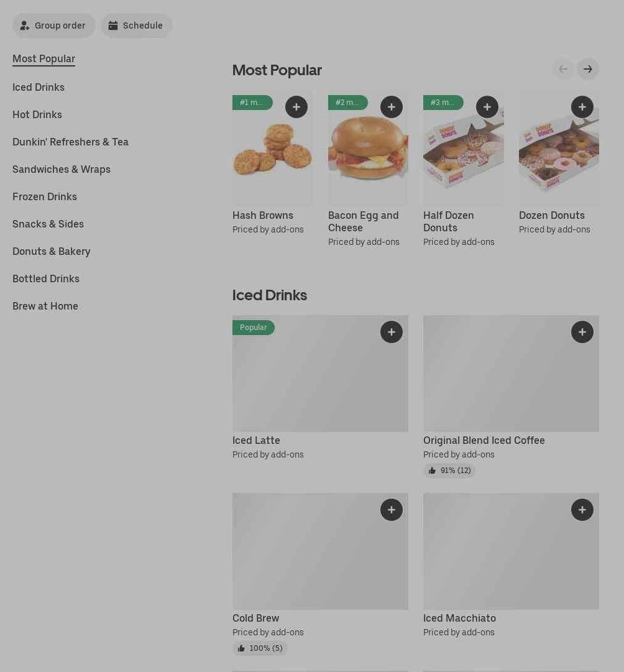Add Hash Browns with plus icon
The image size is (624, 672).
(296, 107)
